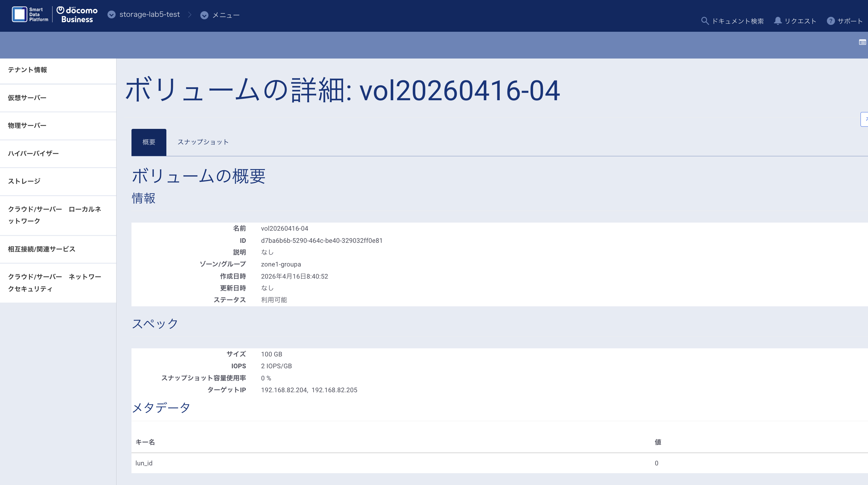This screenshot has height=485, width=868.
Task: Open 仮想サーバー in the sidebar
Action: click(x=58, y=98)
